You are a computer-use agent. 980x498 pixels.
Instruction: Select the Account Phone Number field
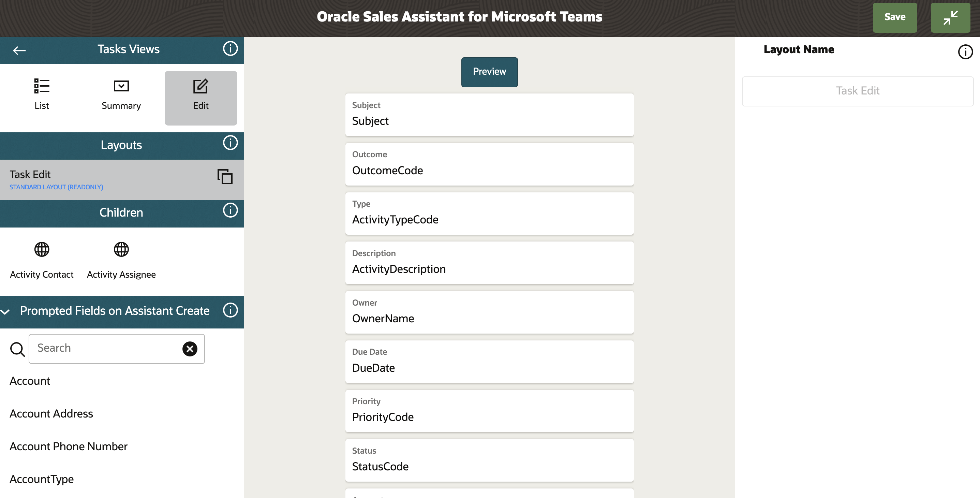click(69, 446)
